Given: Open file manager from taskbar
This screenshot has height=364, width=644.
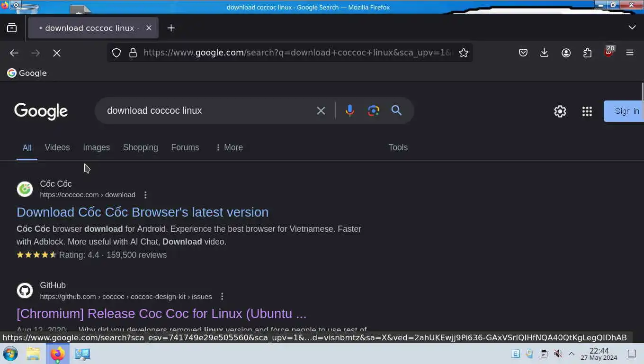Looking at the screenshot, I should point(33,354).
